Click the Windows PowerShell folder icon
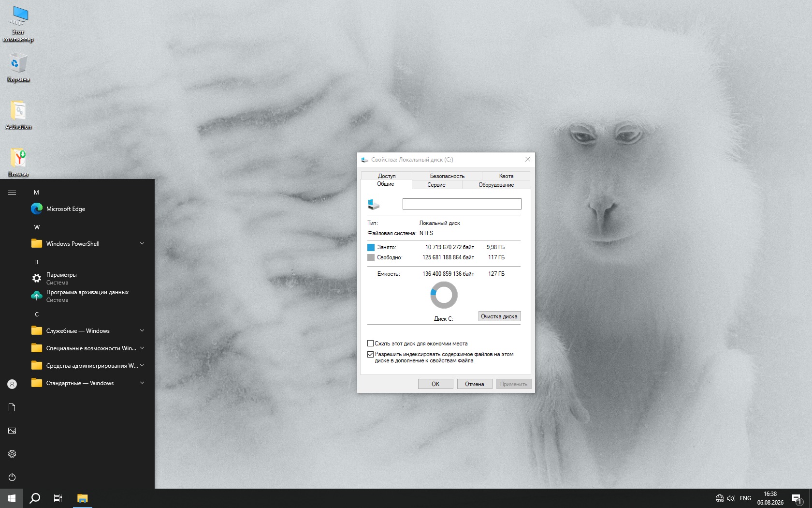Viewport: 812px width, 508px height. pos(36,243)
